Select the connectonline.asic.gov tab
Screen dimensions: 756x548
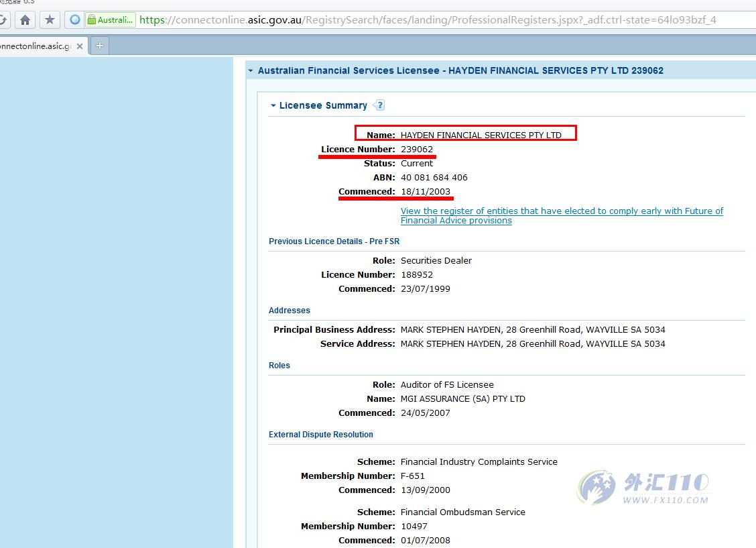pos(36,46)
